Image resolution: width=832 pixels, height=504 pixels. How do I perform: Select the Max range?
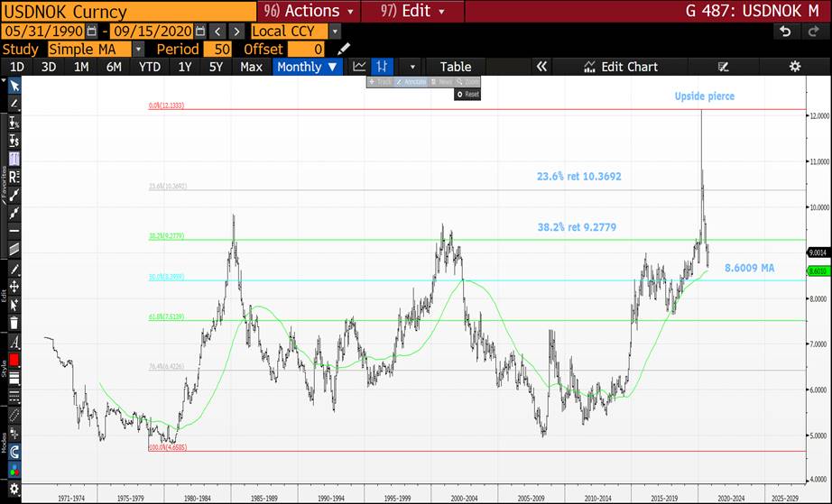pyautogui.click(x=251, y=67)
